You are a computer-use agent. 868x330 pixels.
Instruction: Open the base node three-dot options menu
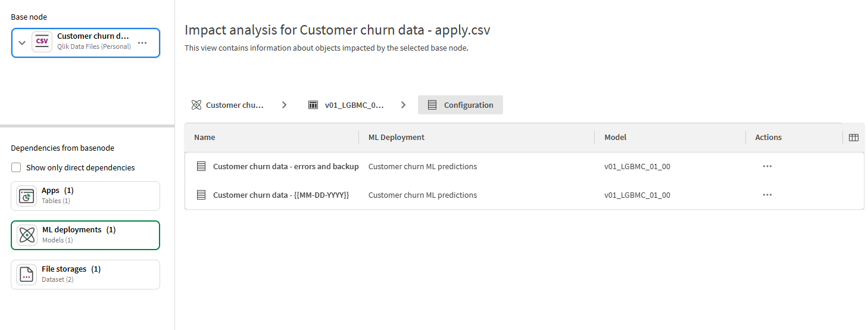tap(142, 43)
